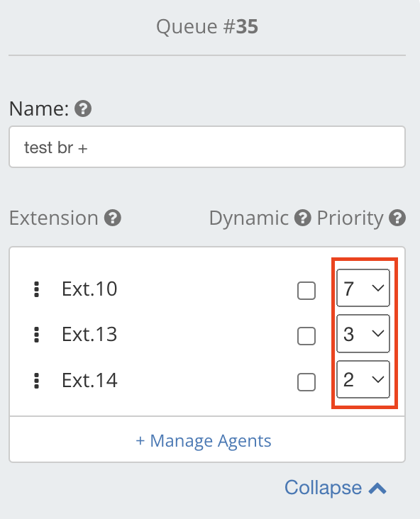The image size is (420, 519).
Task: Toggle the Dynamic checkbox for Ext.13
Action: tap(306, 336)
